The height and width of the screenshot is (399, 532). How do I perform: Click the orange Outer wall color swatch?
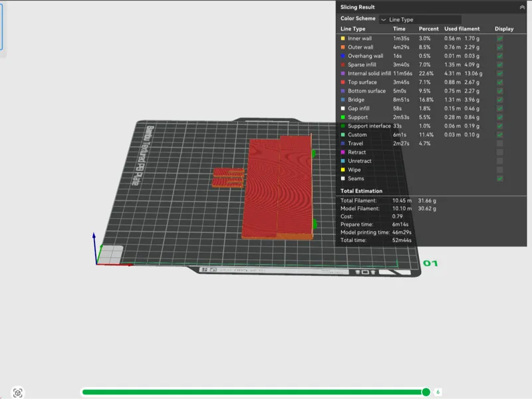tap(342, 47)
